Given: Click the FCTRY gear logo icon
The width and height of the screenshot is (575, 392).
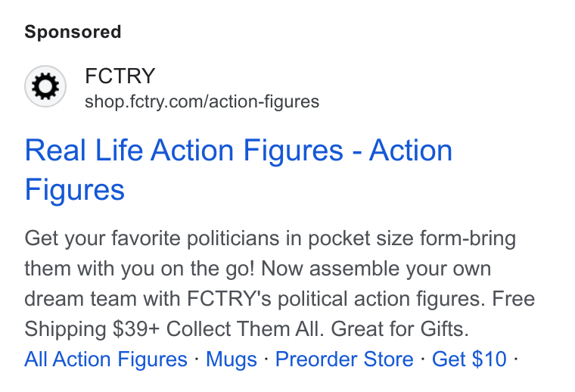Looking at the screenshot, I should click(45, 86).
